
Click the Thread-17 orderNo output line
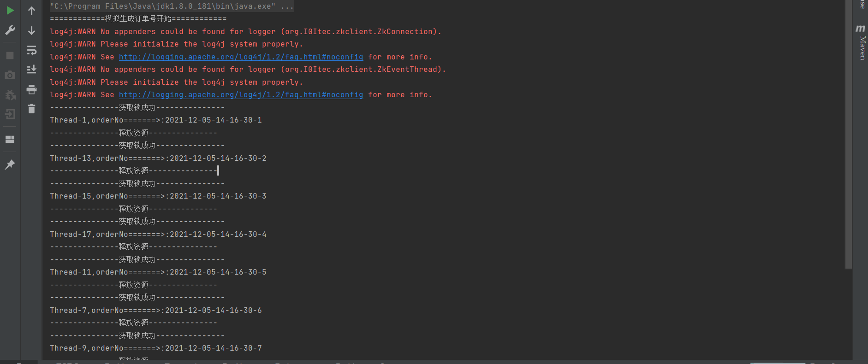pos(158,234)
